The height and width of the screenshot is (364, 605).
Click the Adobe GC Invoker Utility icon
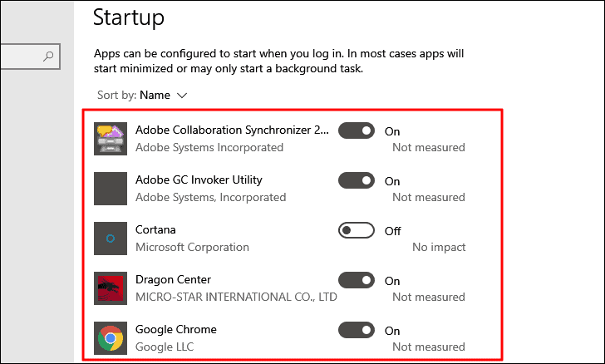pos(111,189)
